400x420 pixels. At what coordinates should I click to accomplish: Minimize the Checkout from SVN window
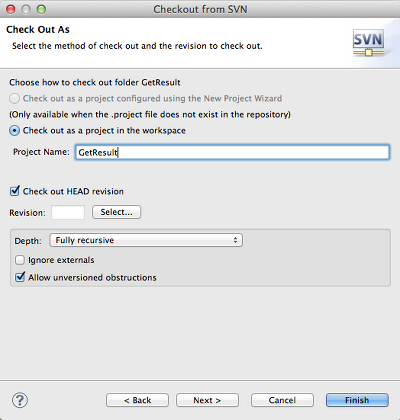[26, 9]
